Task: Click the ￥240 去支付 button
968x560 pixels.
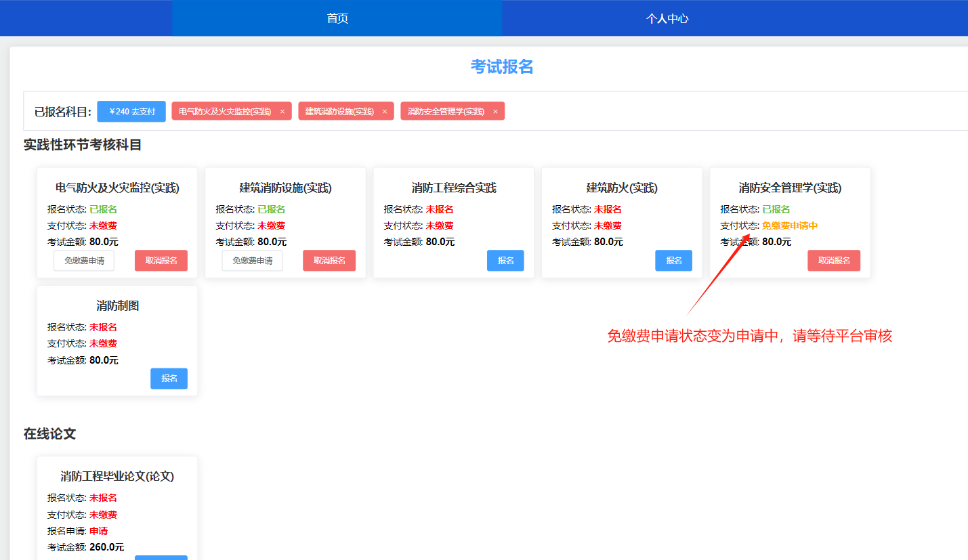Action: [x=131, y=111]
